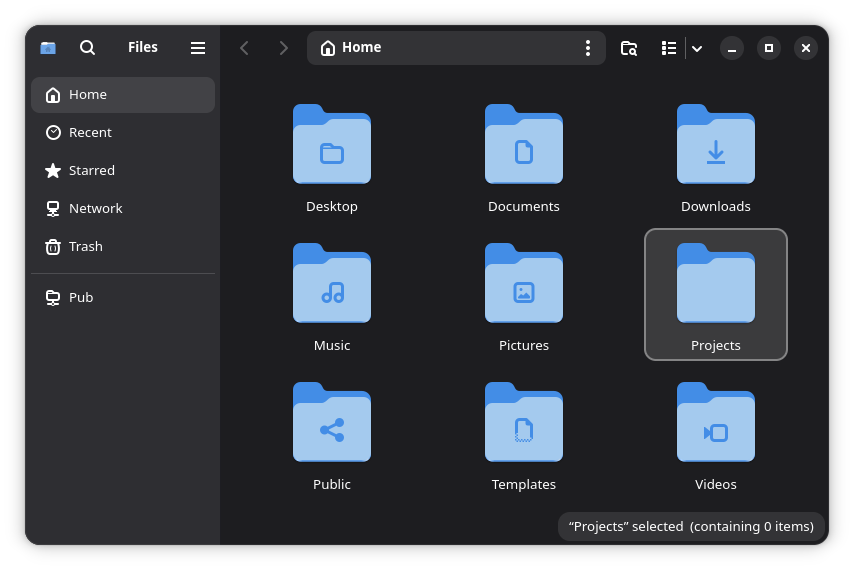Viewport: 854px width, 570px height.
Task: Select Home in the sidebar
Action: [123, 95]
